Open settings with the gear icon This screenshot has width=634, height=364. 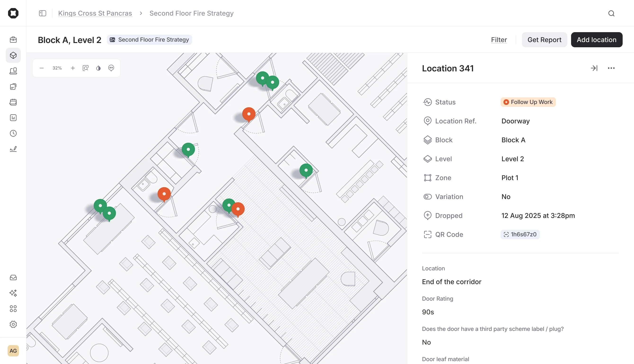point(13,324)
